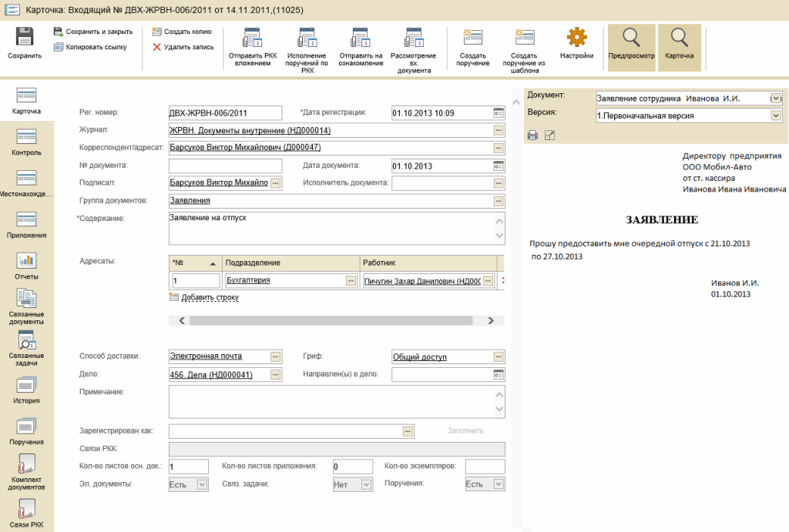Open the Settings gear icon
Viewport: 789px width, 532px height.
[x=576, y=37]
